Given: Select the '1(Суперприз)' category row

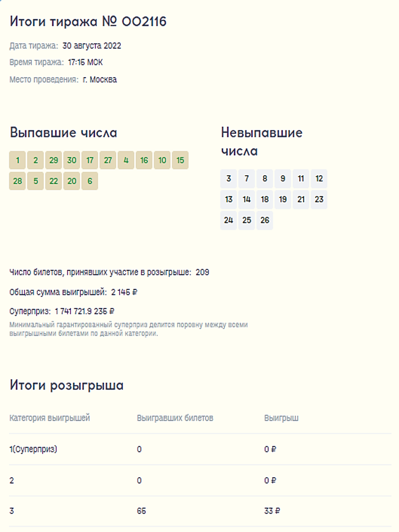Looking at the screenshot, I should pyautogui.click(x=33, y=449).
